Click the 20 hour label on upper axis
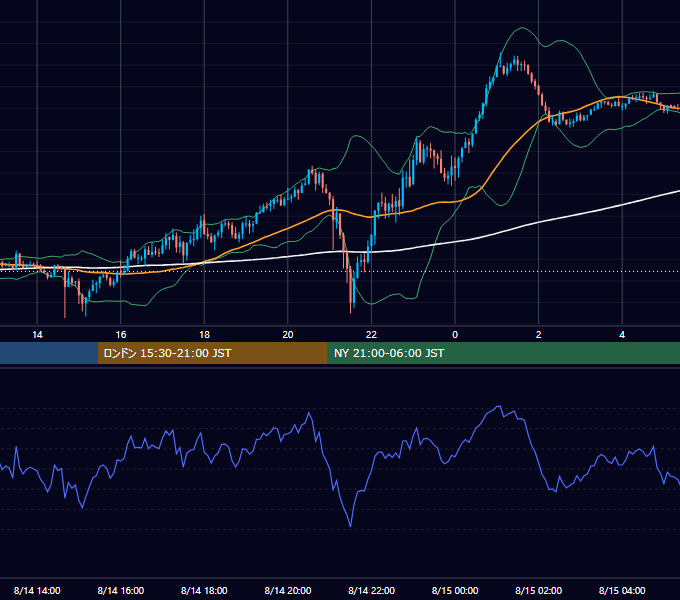This screenshot has height=600, width=680. pos(288,335)
